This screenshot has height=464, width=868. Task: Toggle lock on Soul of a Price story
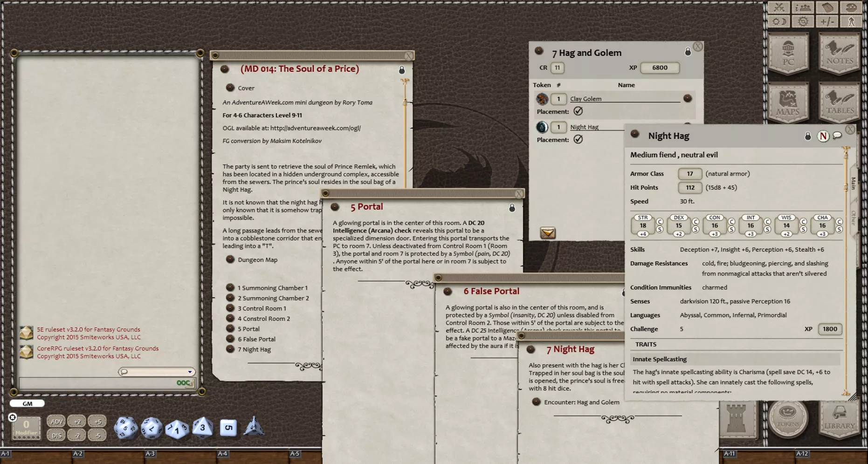[x=402, y=70]
